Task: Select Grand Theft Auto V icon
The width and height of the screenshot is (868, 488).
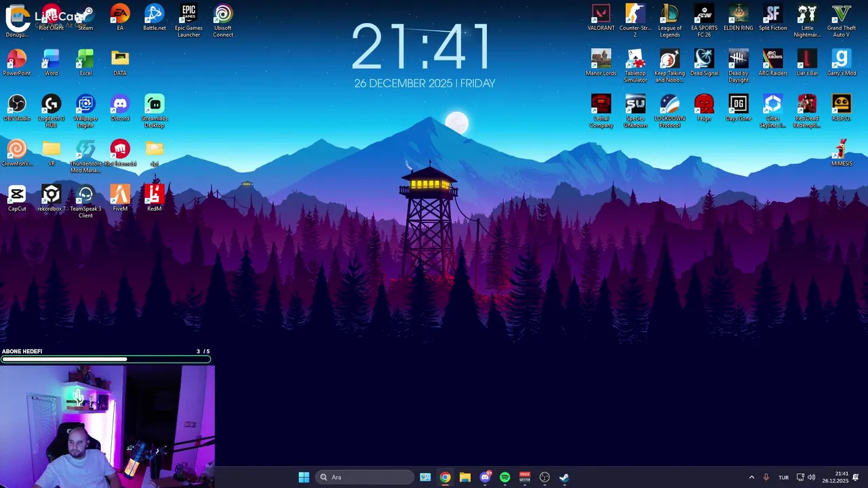Action: click(842, 21)
